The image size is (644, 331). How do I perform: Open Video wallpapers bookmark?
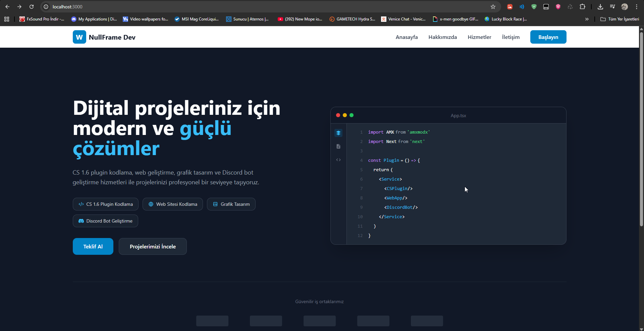point(146,19)
